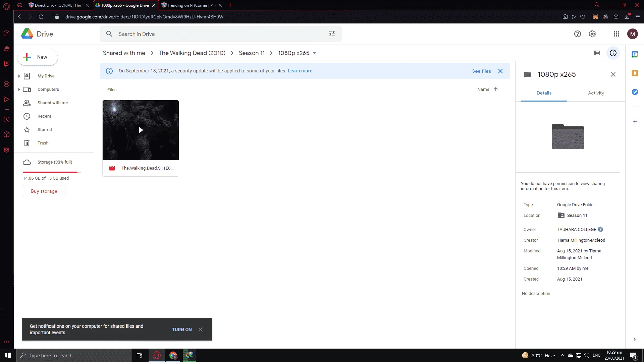Click See files in the banner
This screenshot has height=362, width=644.
(x=481, y=71)
